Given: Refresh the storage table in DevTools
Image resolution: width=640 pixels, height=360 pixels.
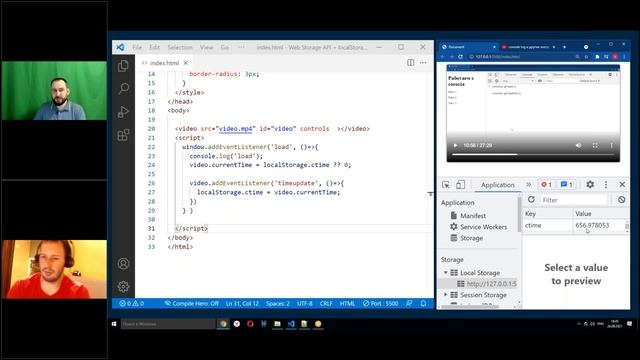Looking at the screenshot, I should pos(531,200).
